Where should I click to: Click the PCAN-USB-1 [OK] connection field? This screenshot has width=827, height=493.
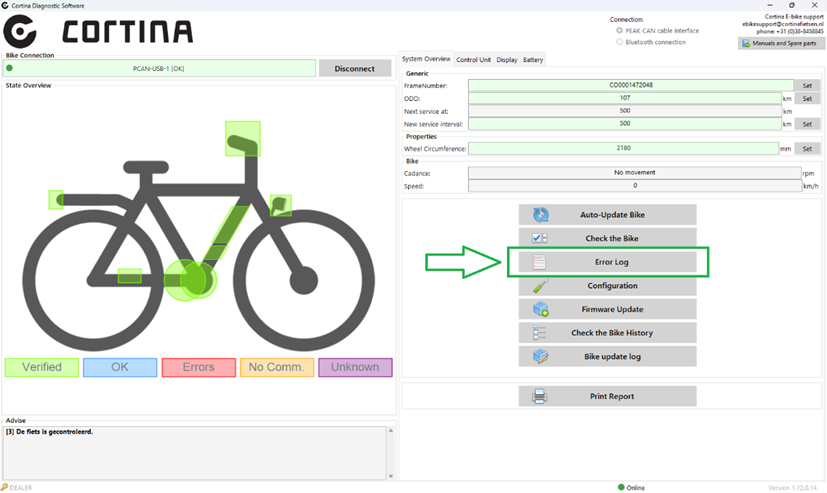pyautogui.click(x=159, y=68)
